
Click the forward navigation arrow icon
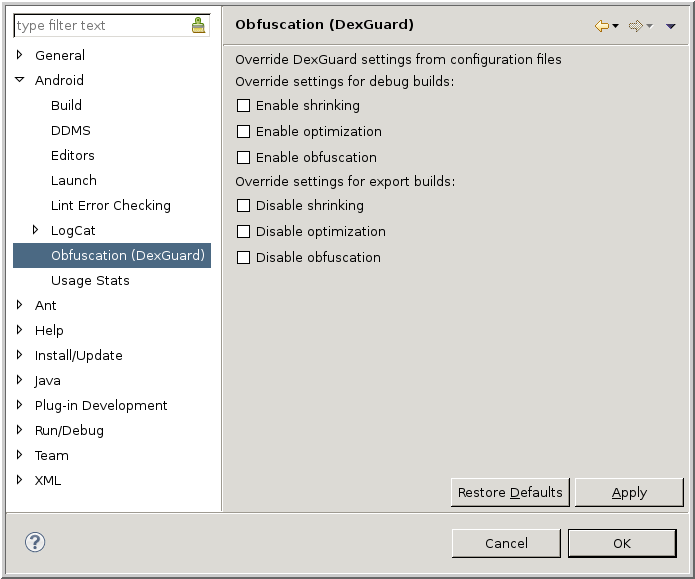click(634, 25)
